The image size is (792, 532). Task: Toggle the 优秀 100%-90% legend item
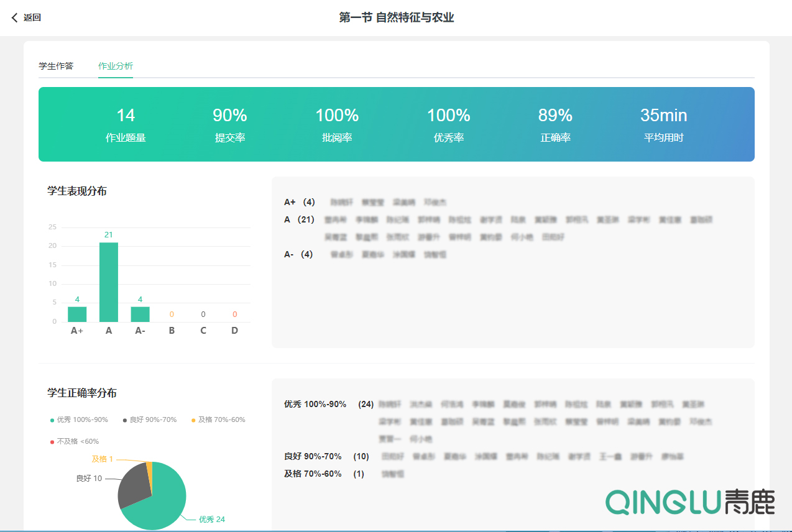pos(79,420)
